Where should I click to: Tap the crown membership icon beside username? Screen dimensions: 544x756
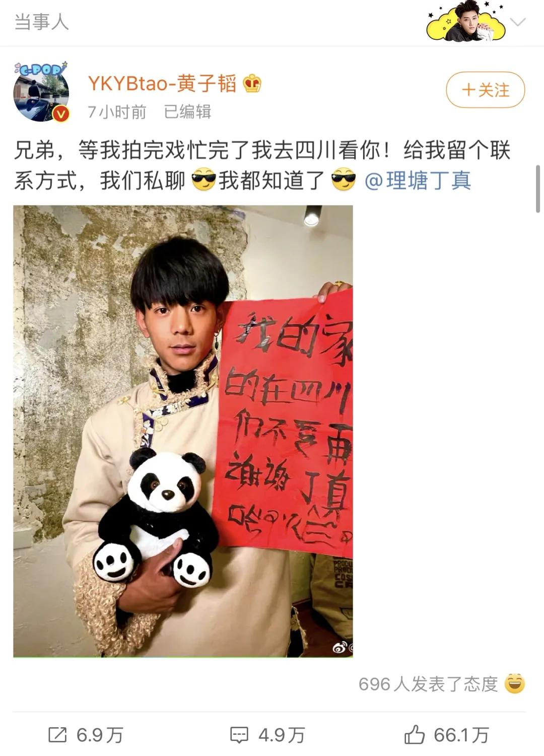tap(252, 83)
